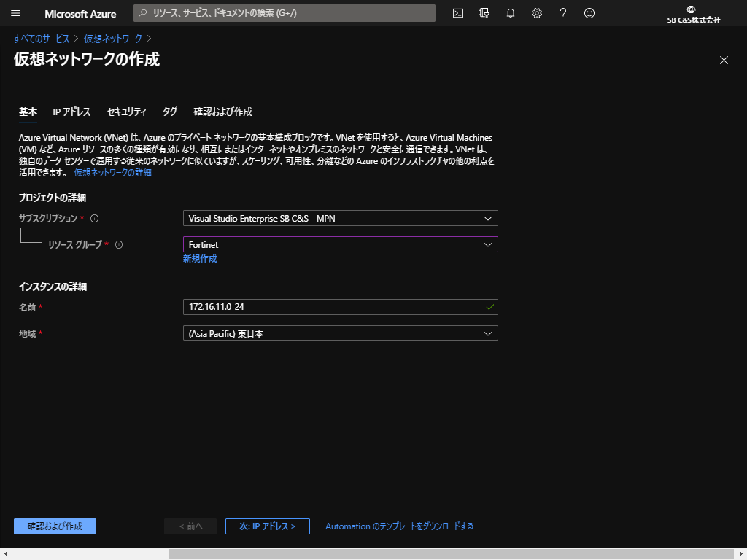Open the account menu SB C&S株式会社
The width and height of the screenshot is (747, 560).
click(694, 15)
